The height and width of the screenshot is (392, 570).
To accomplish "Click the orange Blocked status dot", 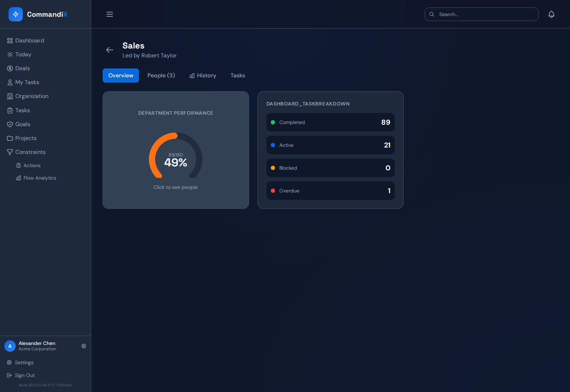I will [x=273, y=168].
